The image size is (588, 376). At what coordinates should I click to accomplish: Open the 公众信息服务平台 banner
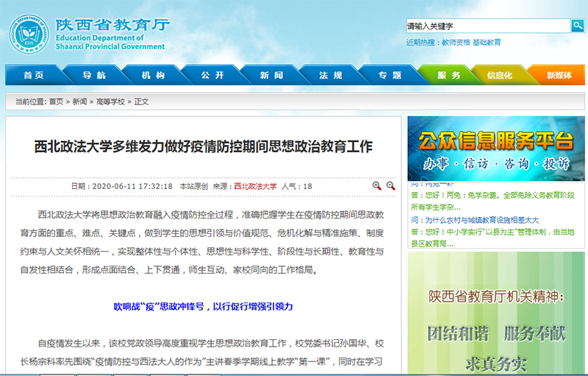[496, 148]
